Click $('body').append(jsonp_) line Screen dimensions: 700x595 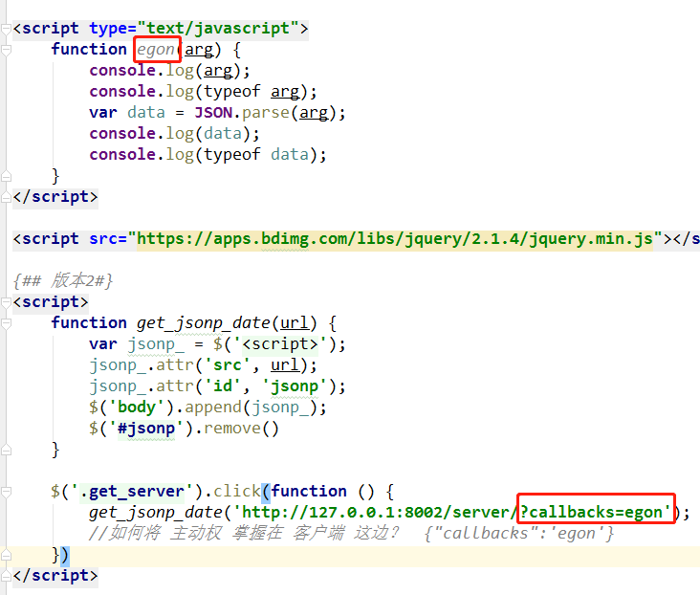pyautogui.click(x=208, y=407)
